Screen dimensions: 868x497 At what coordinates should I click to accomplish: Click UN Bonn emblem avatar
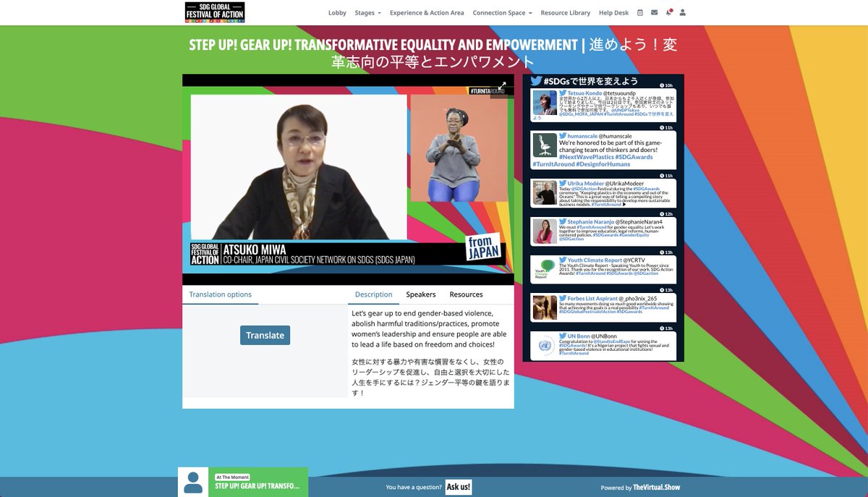click(x=545, y=346)
